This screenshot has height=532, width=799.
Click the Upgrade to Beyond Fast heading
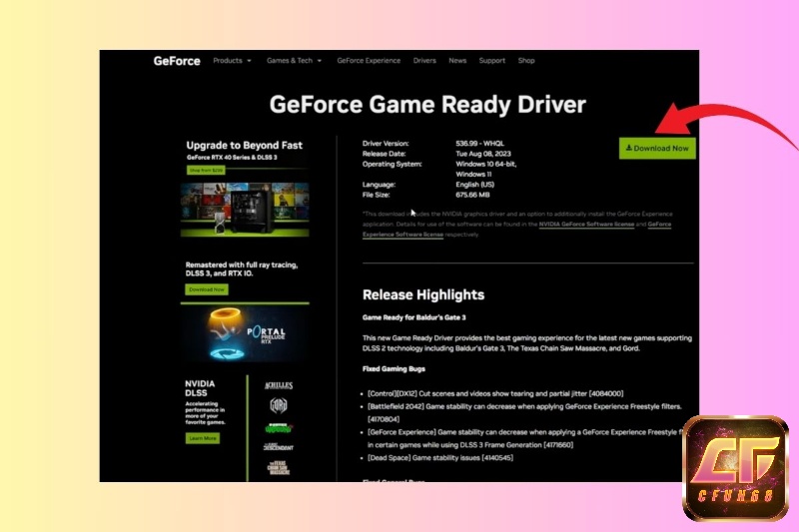click(x=244, y=145)
